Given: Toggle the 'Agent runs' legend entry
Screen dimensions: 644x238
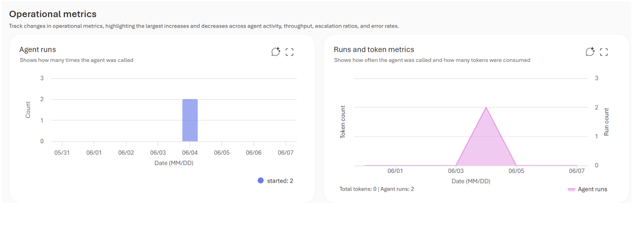Looking at the screenshot, I should [587, 189].
